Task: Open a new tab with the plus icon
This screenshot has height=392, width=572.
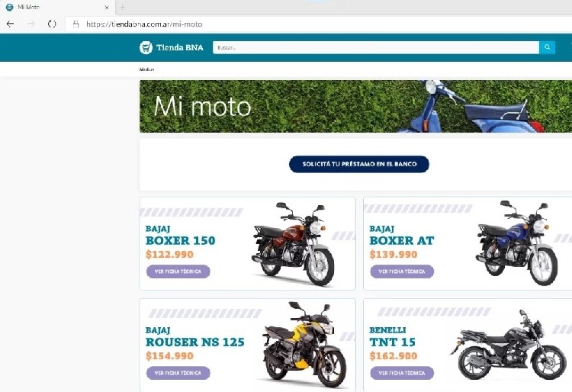Action: point(122,7)
